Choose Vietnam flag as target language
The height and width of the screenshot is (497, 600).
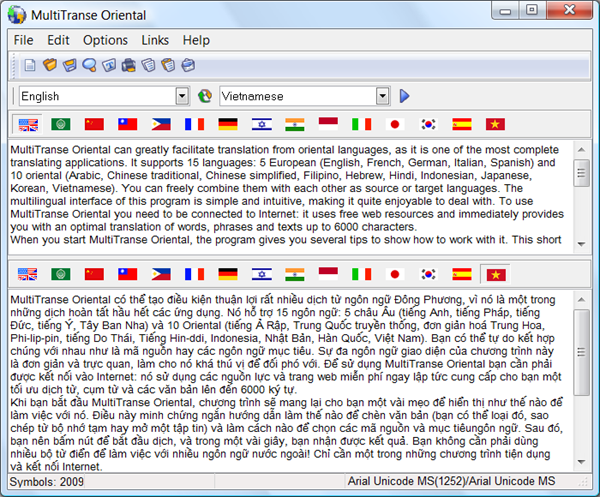tap(496, 275)
